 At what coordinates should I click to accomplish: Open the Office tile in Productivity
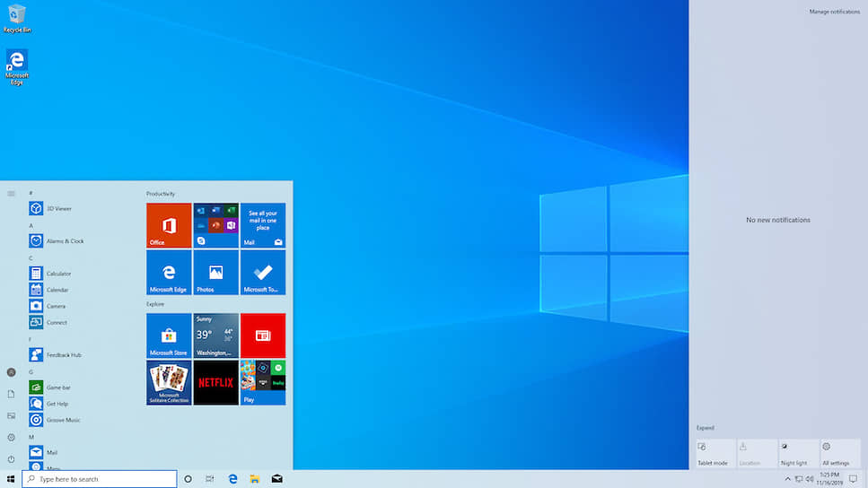tap(169, 225)
